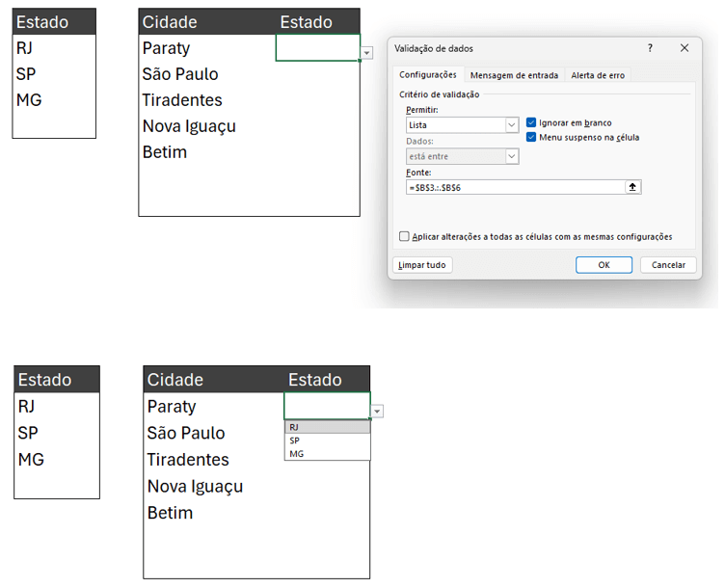Toggle the Ignorar em branco checkbox
The width and height of the screenshot is (725, 588).
click(x=531, y=122)
